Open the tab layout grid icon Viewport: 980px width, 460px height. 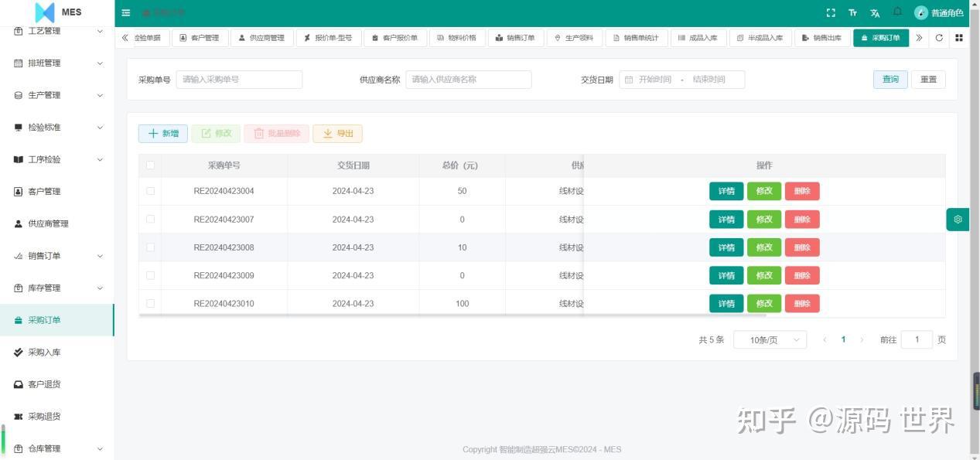coord(960,37)
